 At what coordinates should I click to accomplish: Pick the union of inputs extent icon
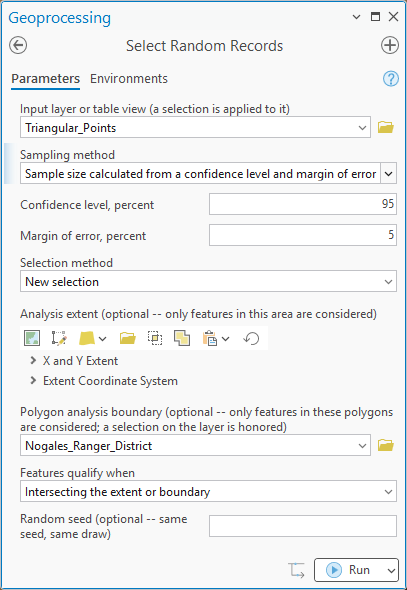(x=182, y=338)
